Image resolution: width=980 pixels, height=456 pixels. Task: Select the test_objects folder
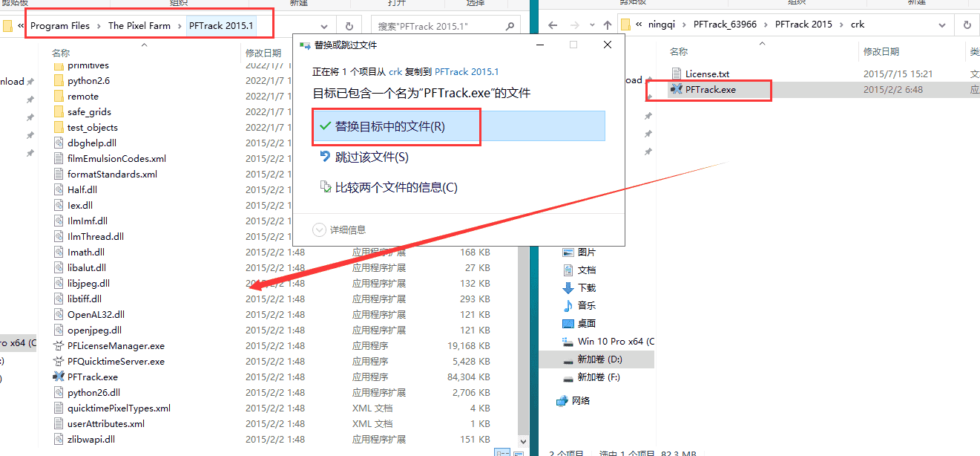tap(93, 127)
